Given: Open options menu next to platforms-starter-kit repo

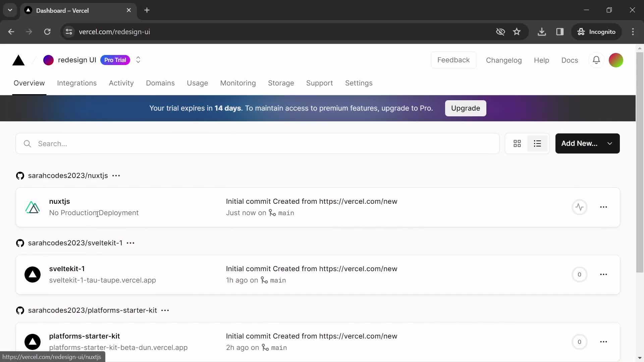Looking at the screenshot, I should coord(165,310).
